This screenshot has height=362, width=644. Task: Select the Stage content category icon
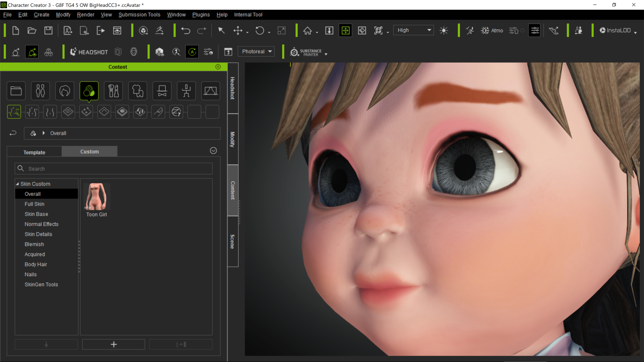[x=211, y=91]
